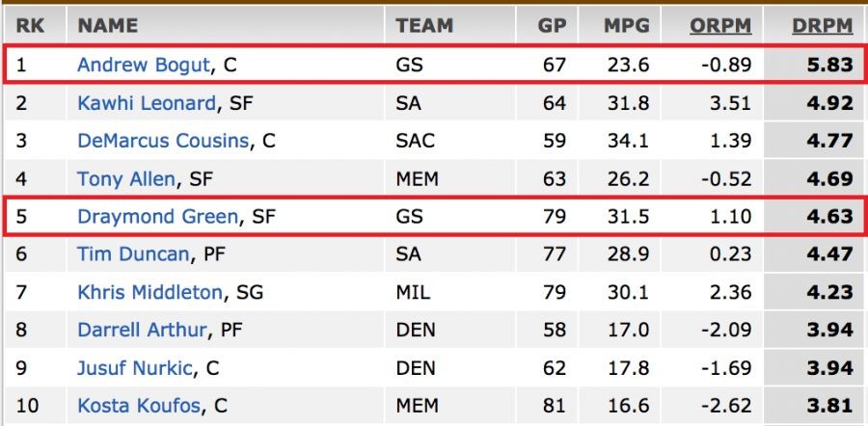Click Darrell Arthur's name link
Image resolution: width=868 pixels, height=426 pixels.
(x=142, y=330)
